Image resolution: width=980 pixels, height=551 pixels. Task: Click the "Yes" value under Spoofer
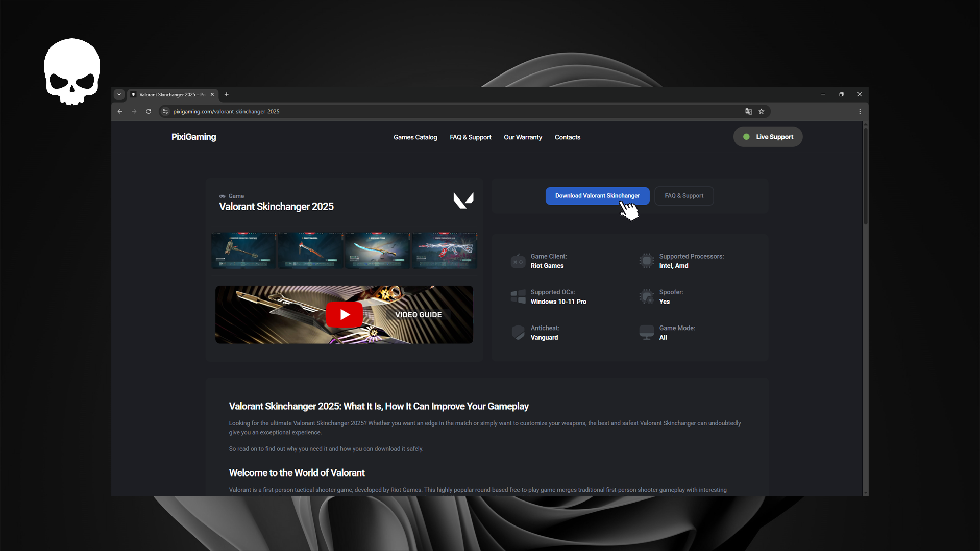(664, 302)
